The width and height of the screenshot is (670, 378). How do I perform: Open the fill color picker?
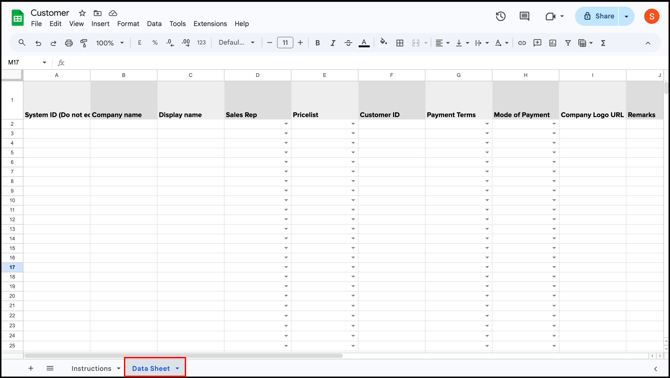click(384, 42)
